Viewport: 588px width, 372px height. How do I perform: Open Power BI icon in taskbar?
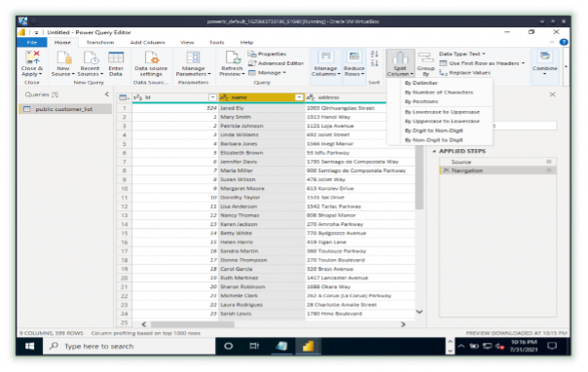(308, 346)
